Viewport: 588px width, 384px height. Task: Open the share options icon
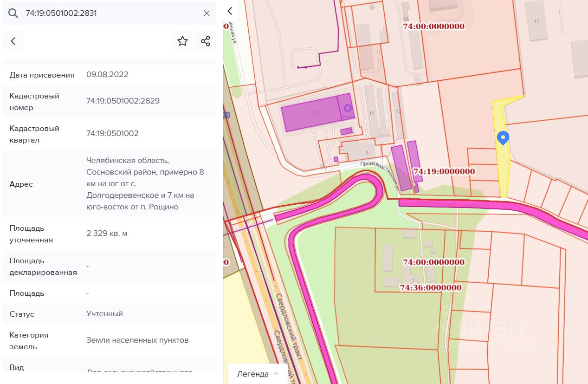pyautogui.click(x=206, y=41)
